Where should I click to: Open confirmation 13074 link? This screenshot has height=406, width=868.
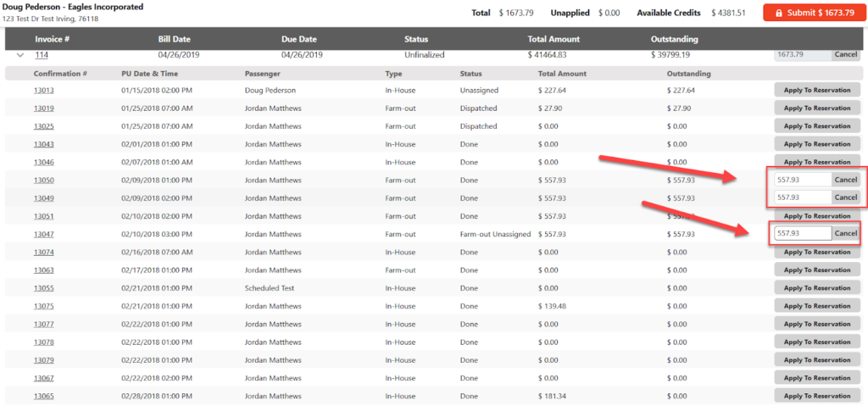(44, 252)
